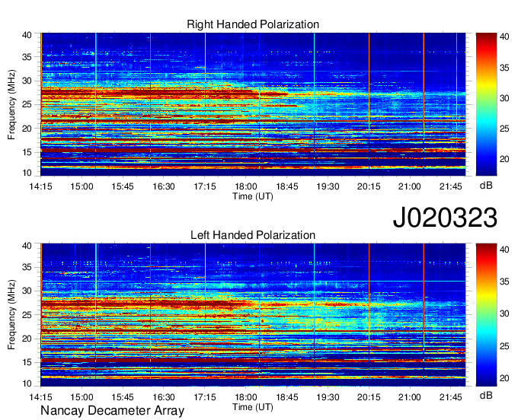Click 19:30 time tick under Left Handed plot
Viewport: 518px width, 420px height.
(328, 397)
